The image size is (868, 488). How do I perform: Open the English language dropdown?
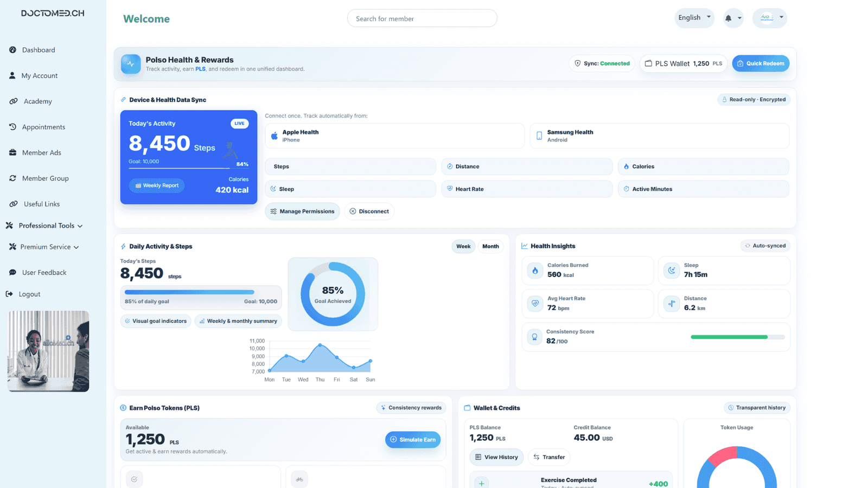click(x=694, y=18)
